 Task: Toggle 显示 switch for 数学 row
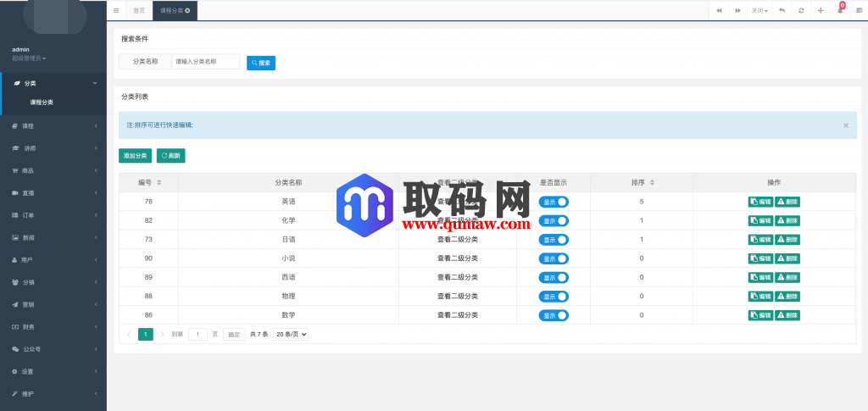554,315
